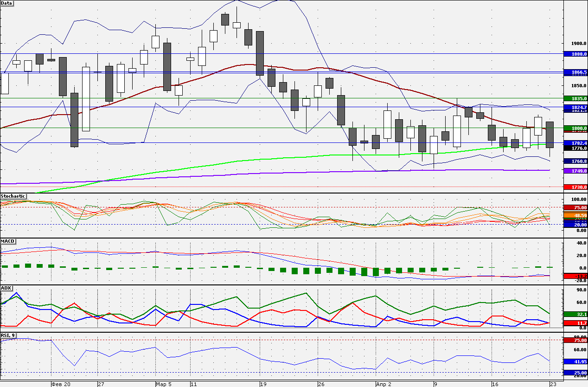Image resolution: width=588 pixels, height=387 pixels.
Task: Click the MACD 20.0 axis label
Action: [x=581, y=256]
